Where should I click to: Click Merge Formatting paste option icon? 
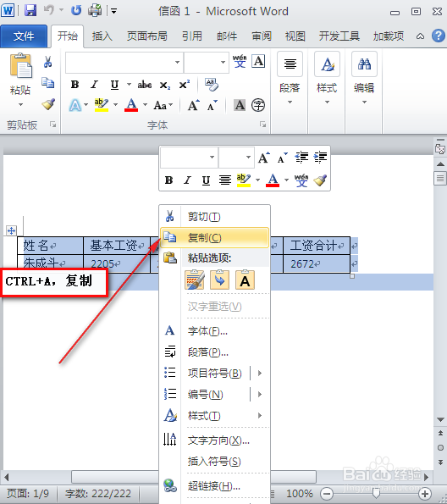pos(219,280)
